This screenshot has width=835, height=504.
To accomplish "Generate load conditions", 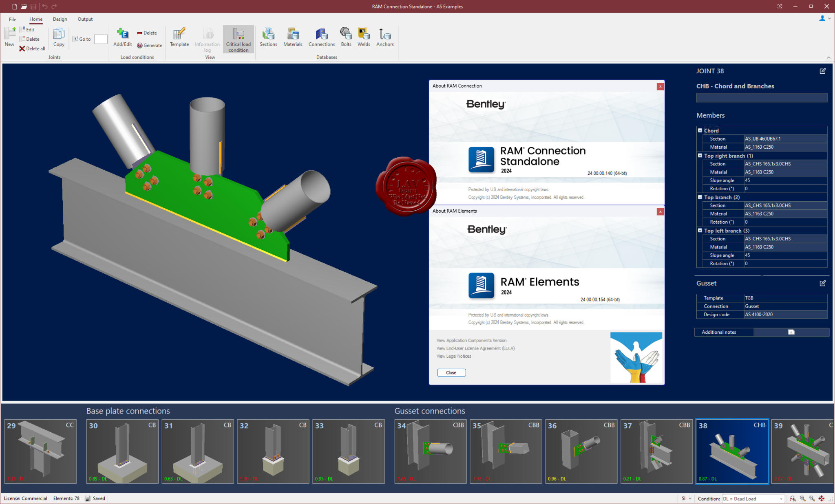I will pyautogui.click(x=149, y=45).
